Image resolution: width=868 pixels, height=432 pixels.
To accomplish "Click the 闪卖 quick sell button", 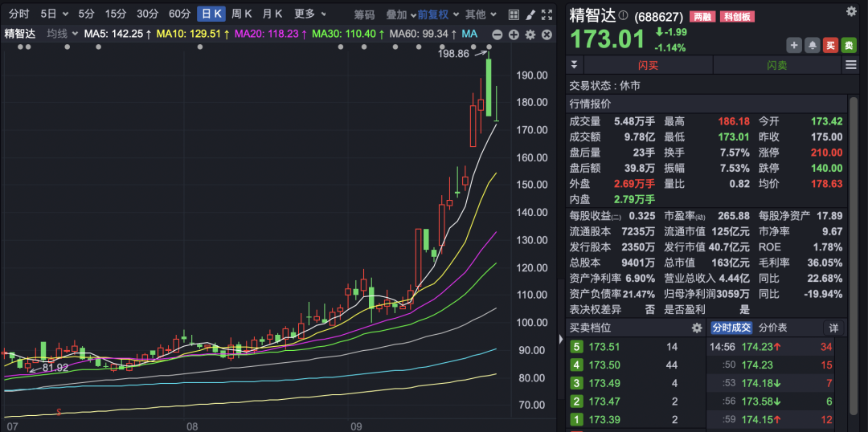I will click(777, 65).
